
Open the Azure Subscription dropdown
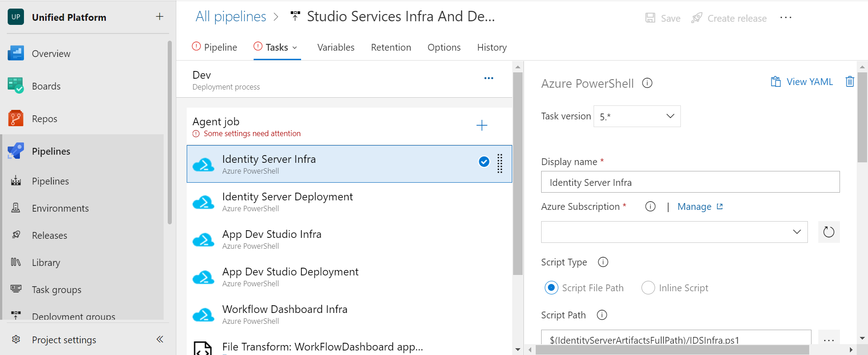pyautogui.click(x=674, y=232)
